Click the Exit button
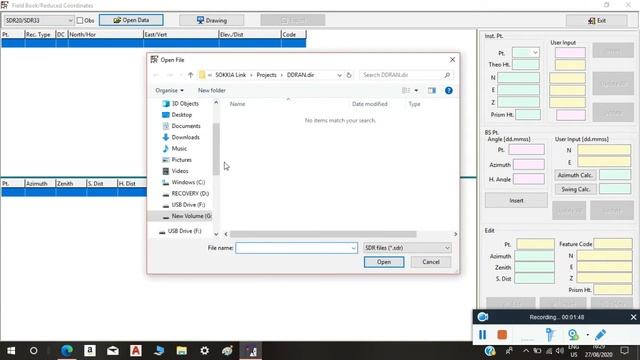The height and width of the screenshot is (360, 640). [x=596, y=20]
